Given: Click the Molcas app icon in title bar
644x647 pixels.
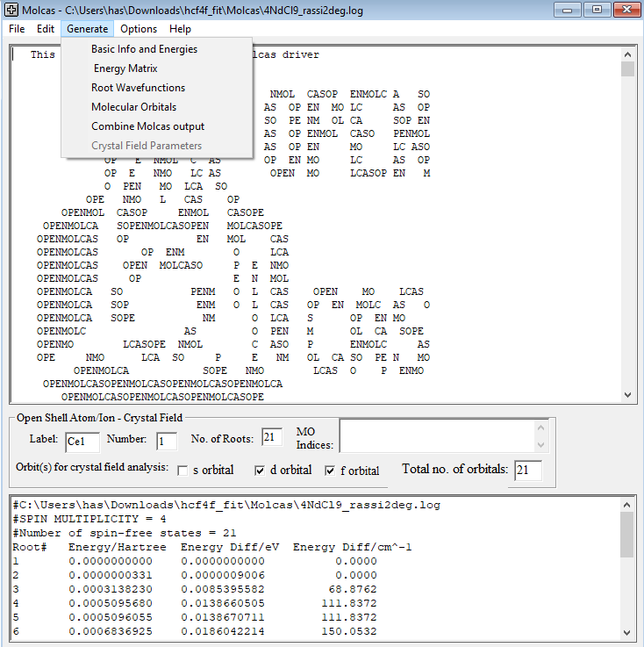Looking at the screenshot, I should pyautogui.click(x=11, y=10).
